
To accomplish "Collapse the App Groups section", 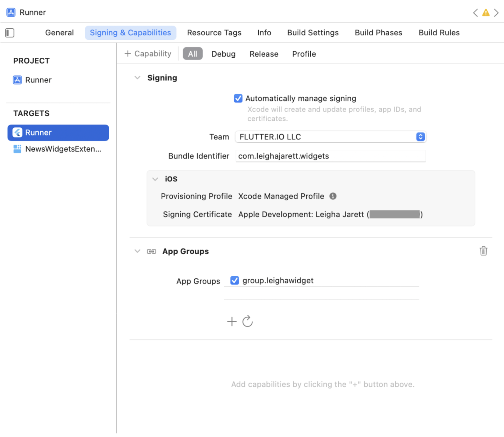I will pos(137,251).
